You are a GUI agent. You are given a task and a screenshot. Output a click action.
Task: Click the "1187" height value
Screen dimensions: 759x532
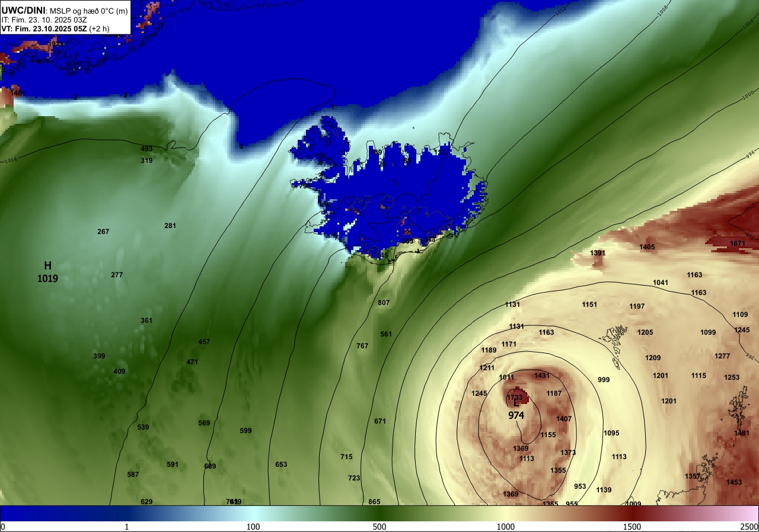(554, 393)
